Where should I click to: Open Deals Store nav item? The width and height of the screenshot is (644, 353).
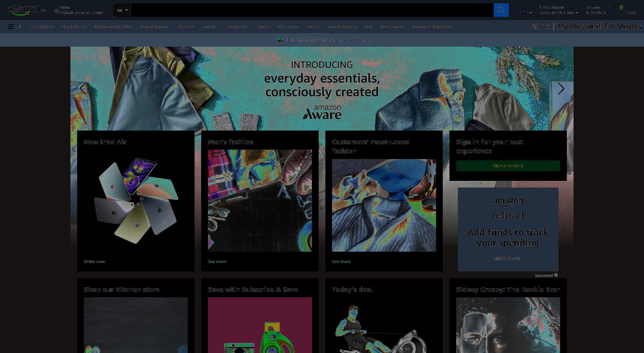(x=74, y=27)
